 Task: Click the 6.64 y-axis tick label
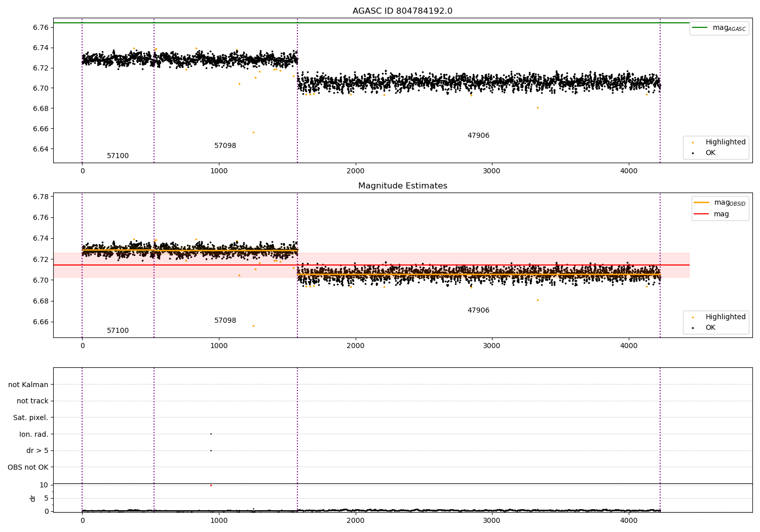coord(41,149)
